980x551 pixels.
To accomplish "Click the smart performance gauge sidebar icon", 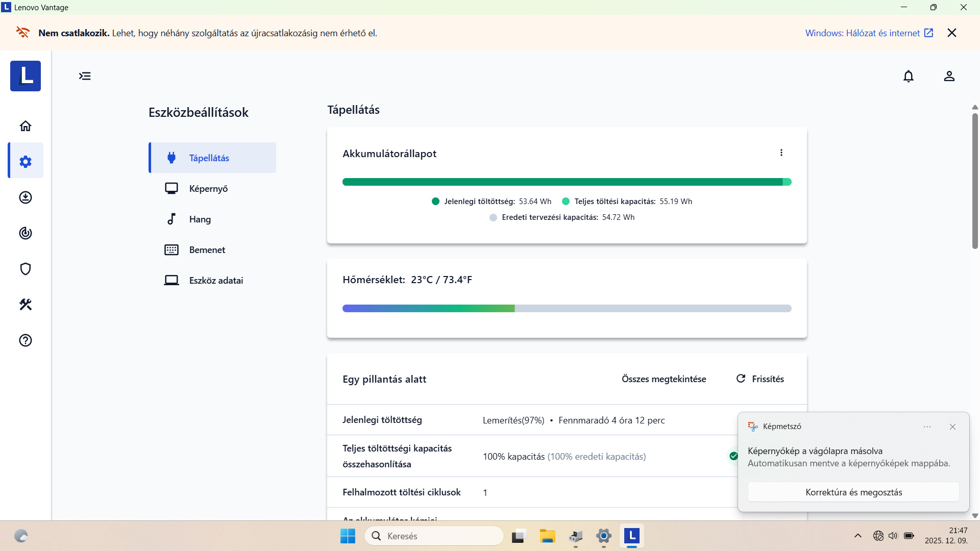I will click(26, 233).
